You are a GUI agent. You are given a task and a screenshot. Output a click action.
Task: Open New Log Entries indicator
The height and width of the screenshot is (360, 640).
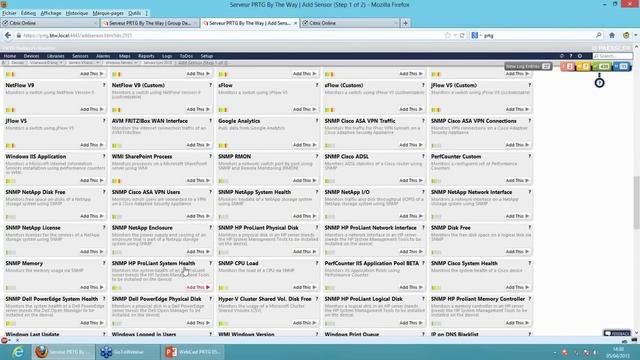(x=528, y=66)
